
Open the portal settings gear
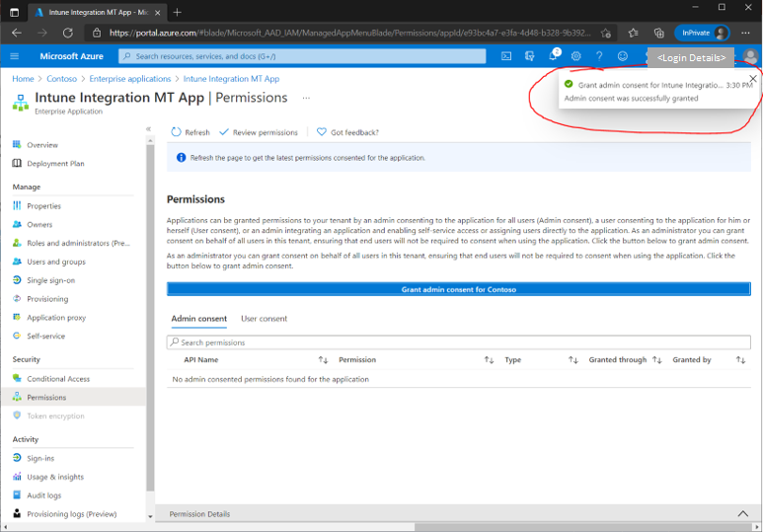576,56
